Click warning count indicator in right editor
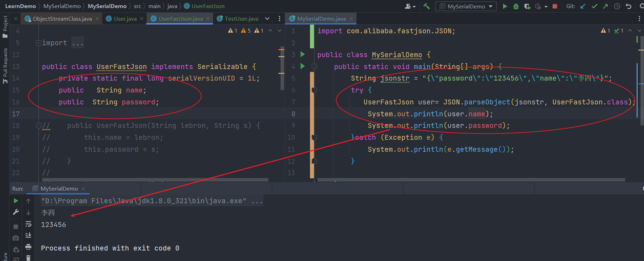Viewport: 644px width, 261px height. point(605,31)
